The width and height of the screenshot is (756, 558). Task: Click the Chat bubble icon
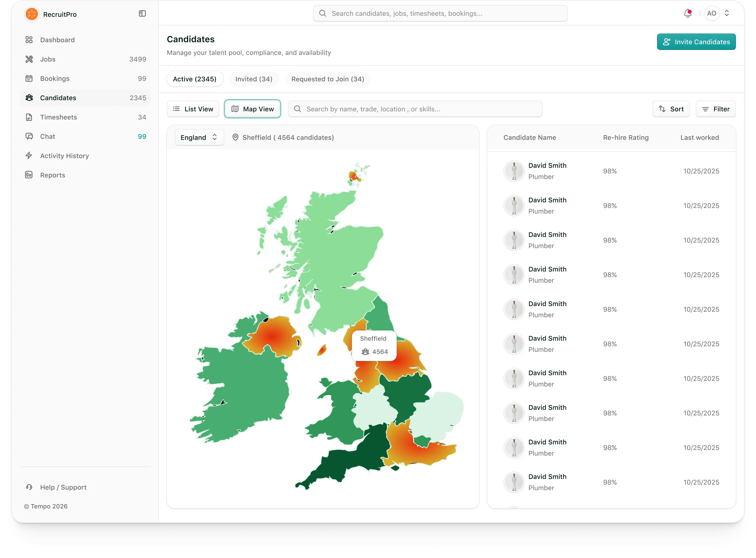[x=29, y=137]
